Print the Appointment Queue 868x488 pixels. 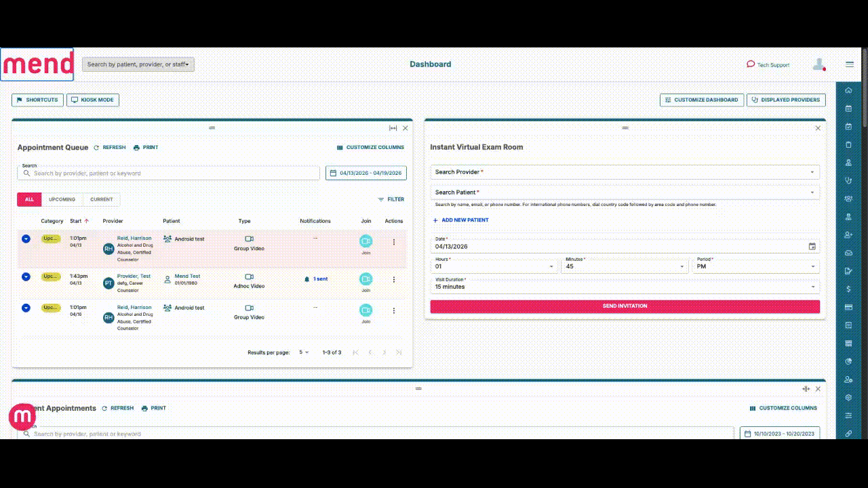point(146,147)
